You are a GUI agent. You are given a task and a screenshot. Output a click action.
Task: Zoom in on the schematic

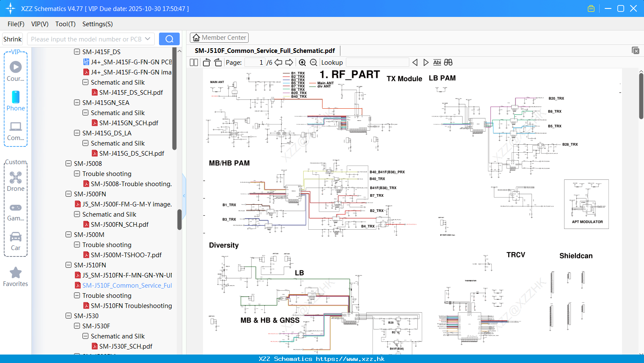tap(302, 62)
